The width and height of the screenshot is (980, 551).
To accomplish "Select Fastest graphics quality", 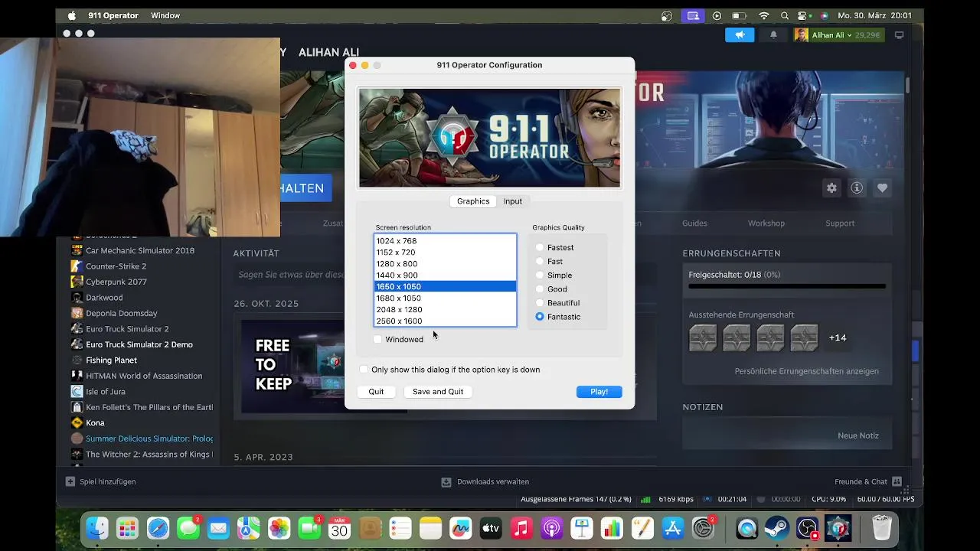I will pos(540,247).
